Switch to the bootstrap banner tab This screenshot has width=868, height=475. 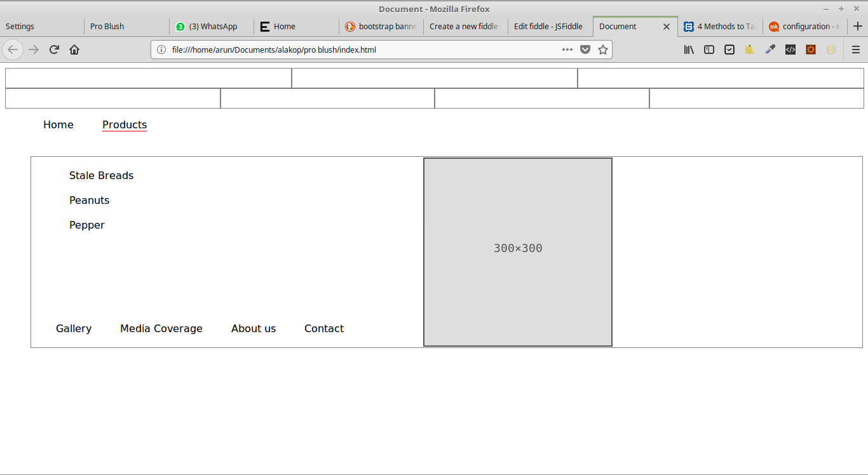[x=381, y=27]
